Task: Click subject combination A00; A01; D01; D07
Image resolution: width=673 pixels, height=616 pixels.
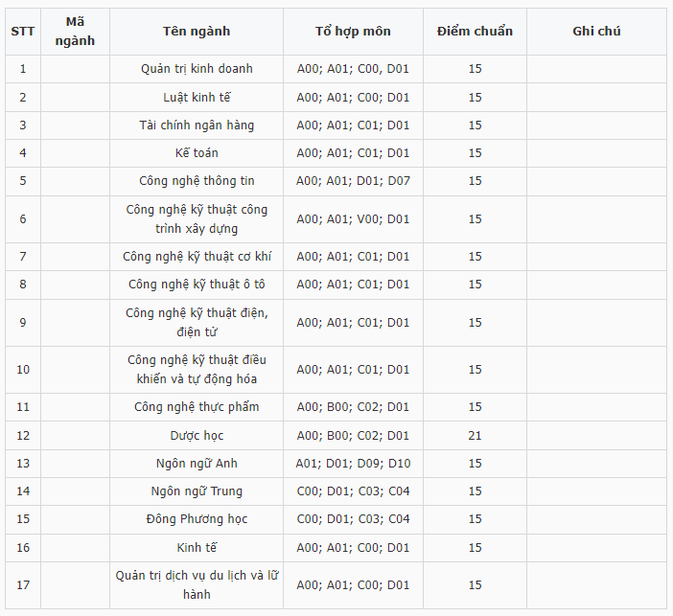Action: pos(353,180)
